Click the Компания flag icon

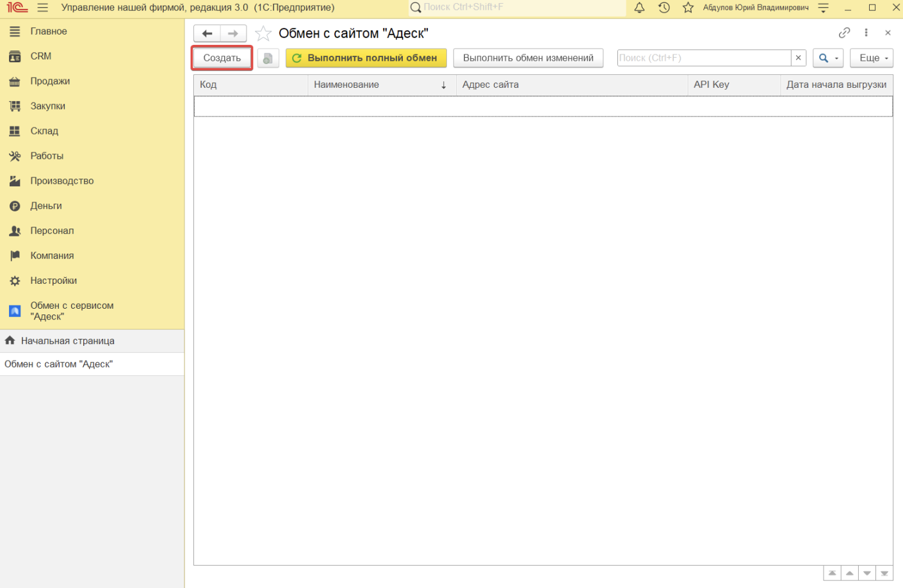point(15,256)
